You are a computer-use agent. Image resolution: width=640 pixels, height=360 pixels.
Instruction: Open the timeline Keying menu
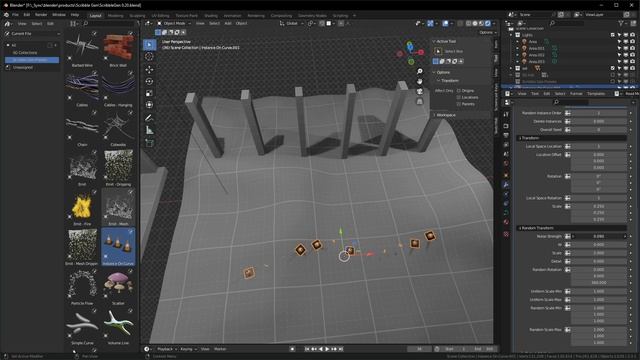coord(188,349)
